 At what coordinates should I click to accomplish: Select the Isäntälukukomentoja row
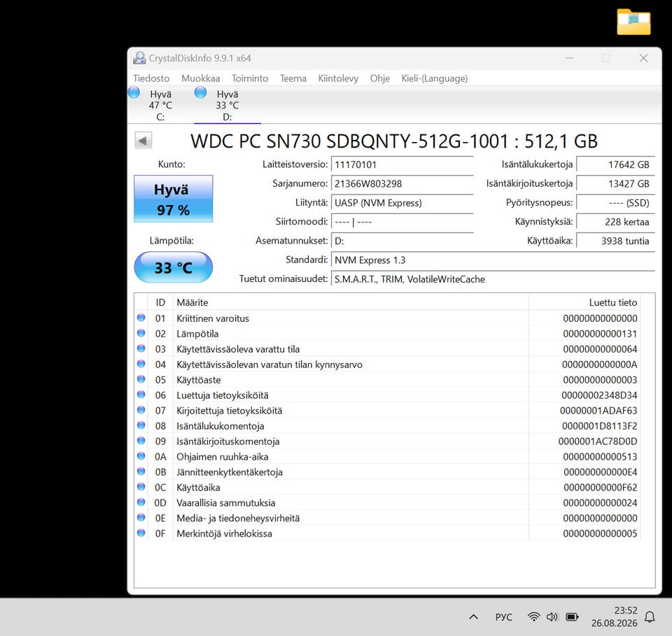pos(387,426)
